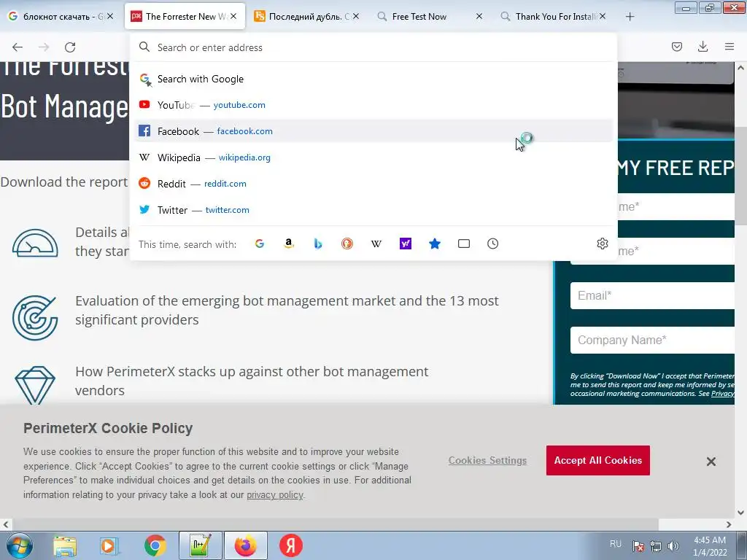
Task: Search in history clock icon
Action: pyautogui.click(x=492, y=244)
